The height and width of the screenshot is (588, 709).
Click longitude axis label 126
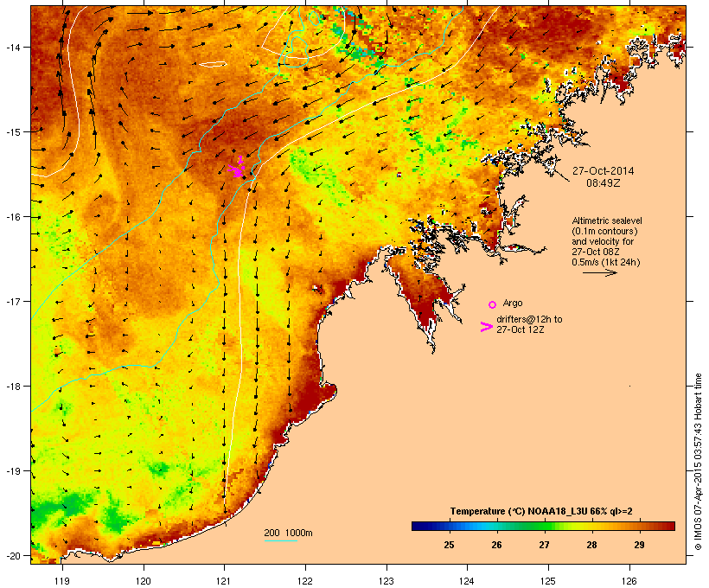pos(629,581)
